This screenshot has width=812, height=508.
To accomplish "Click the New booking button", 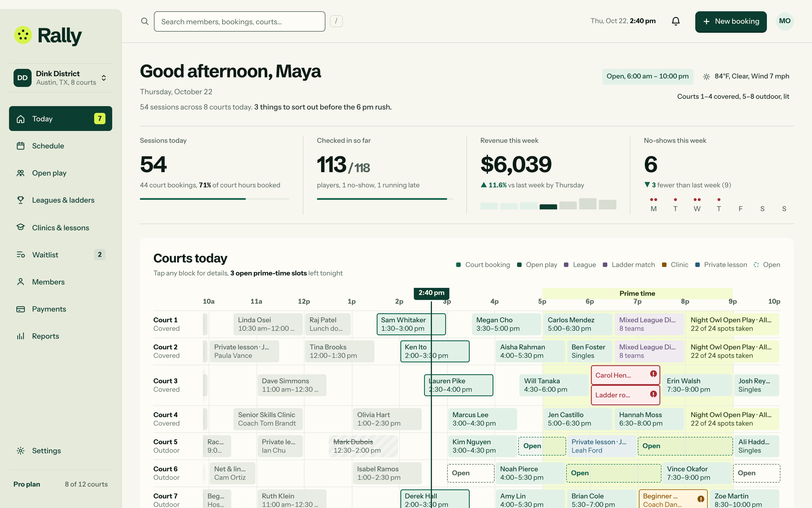I will pyautogui.click(x=731, y=21).
